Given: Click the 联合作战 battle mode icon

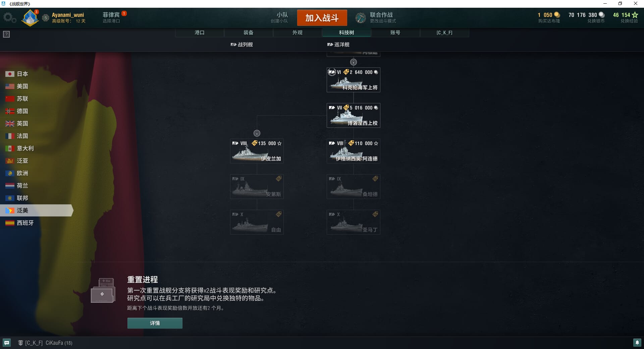Looking at the screenshot, I should pyautogui.click(x=361, y=18).
